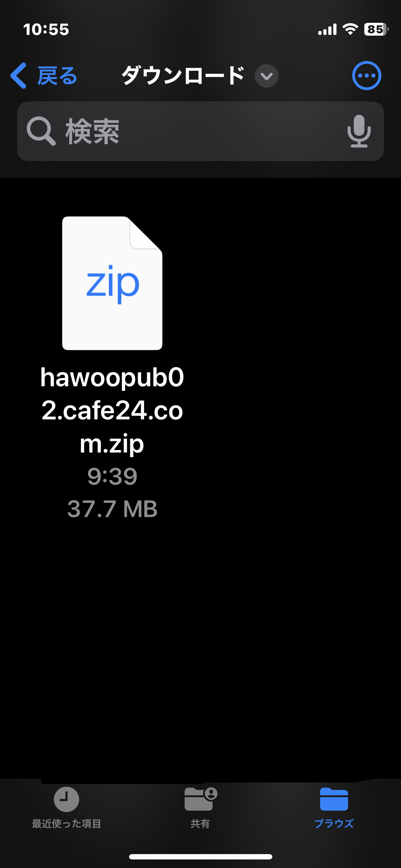Screen dimensions: 401x868
Task: Tap the hawoopub02.cafe24.com.zip filename
Action: pyautogui.click(x=112, y=410)
